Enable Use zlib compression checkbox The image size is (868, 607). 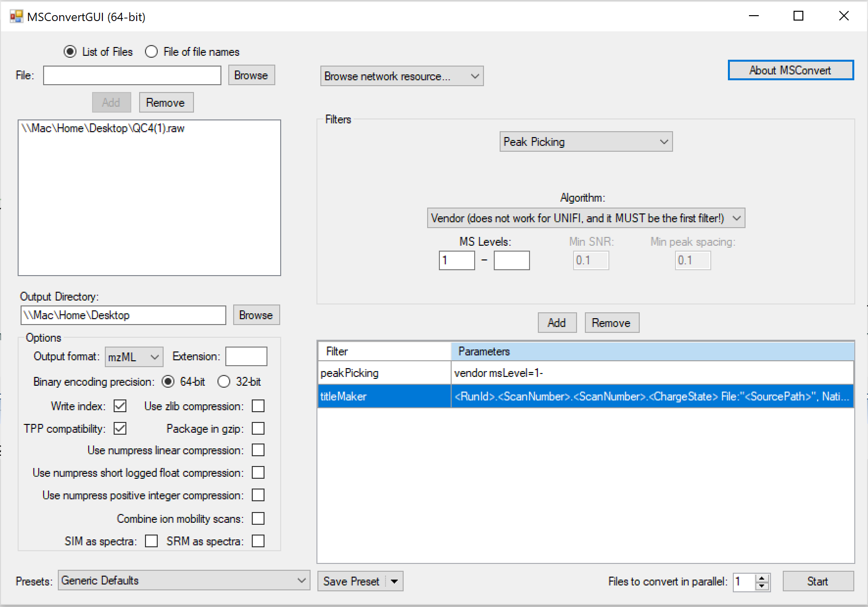[258, 406]
